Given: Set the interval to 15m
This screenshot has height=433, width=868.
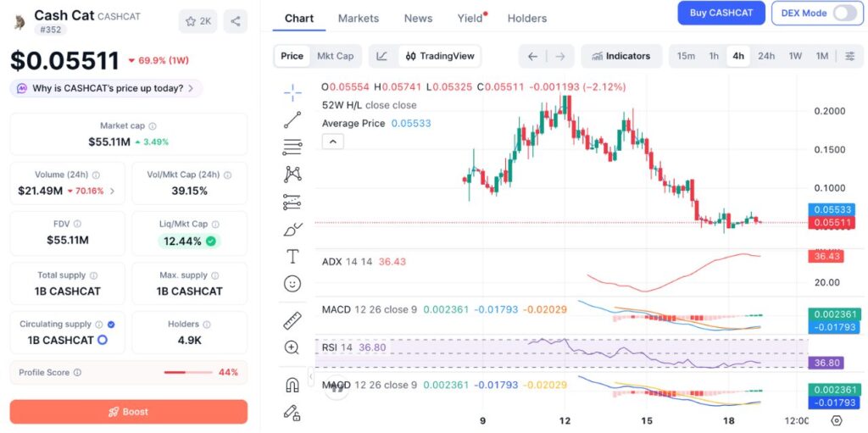Looking at the screenshot, I should (686, 56).
